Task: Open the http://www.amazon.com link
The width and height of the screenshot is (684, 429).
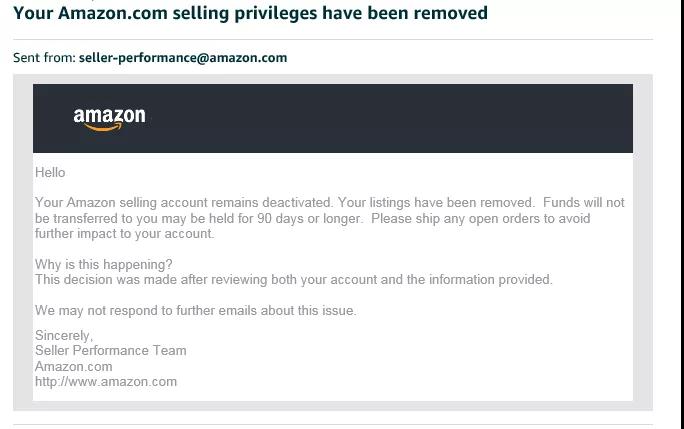Action: pyautogui.click(x=106, y=382)
